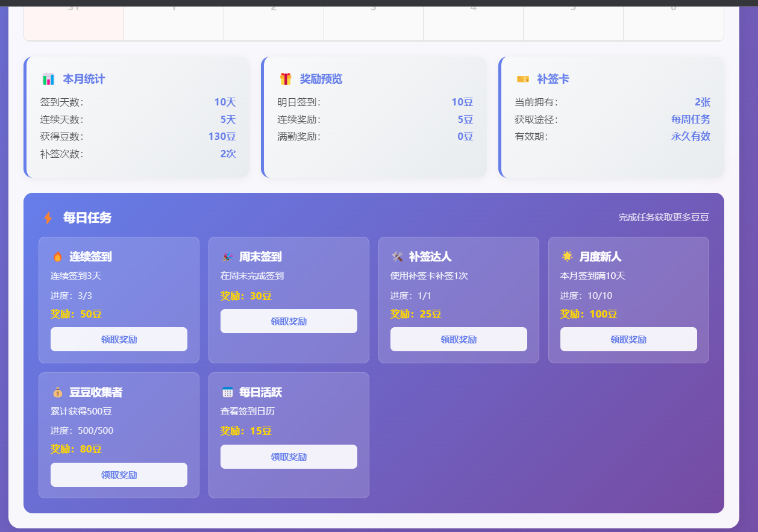Click the 豆豆收集者 card title

click(96, 392)
